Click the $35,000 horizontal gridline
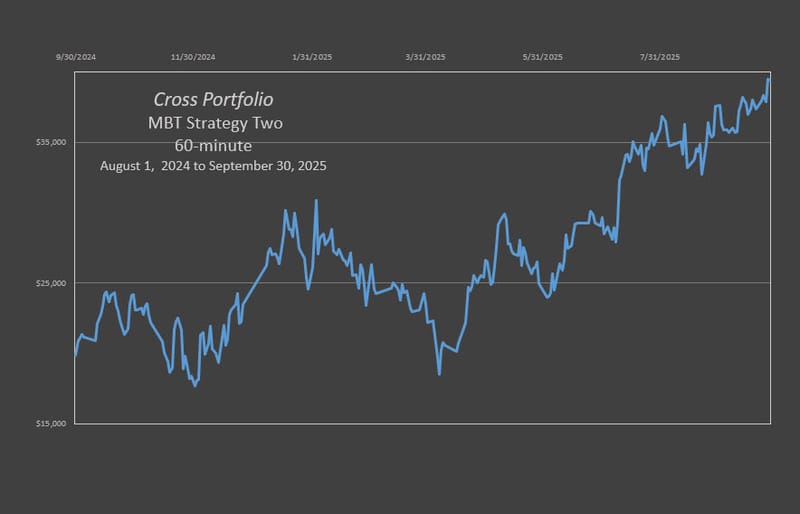800x514 pixels. click(x=500, y=142)
